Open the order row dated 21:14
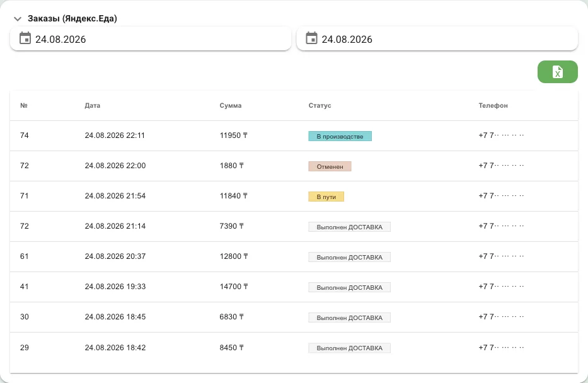588x383 pixels. [x=294, y=226]
